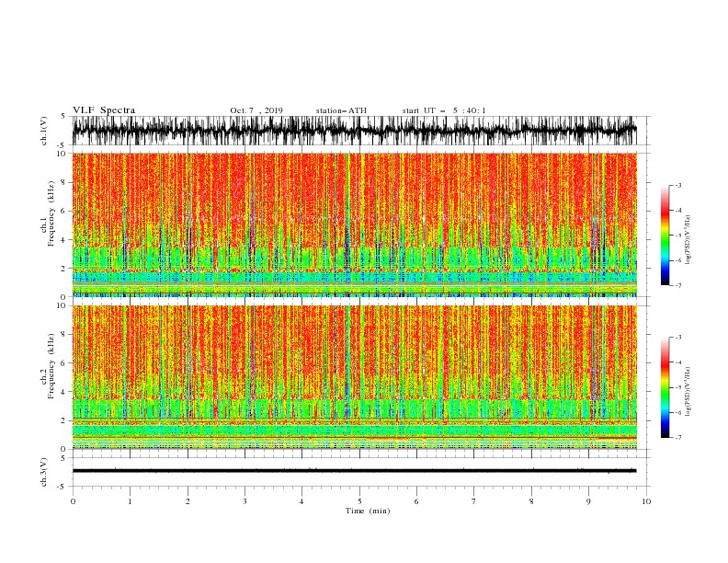Click the time axis end tick label '10'
The image size is (728, 563).
coord(646,501)
